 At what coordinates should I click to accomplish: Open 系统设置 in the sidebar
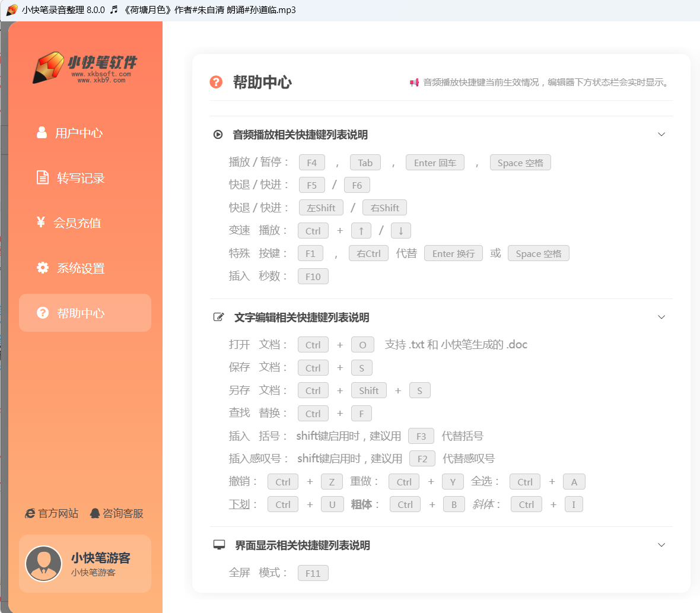[80, 268]
